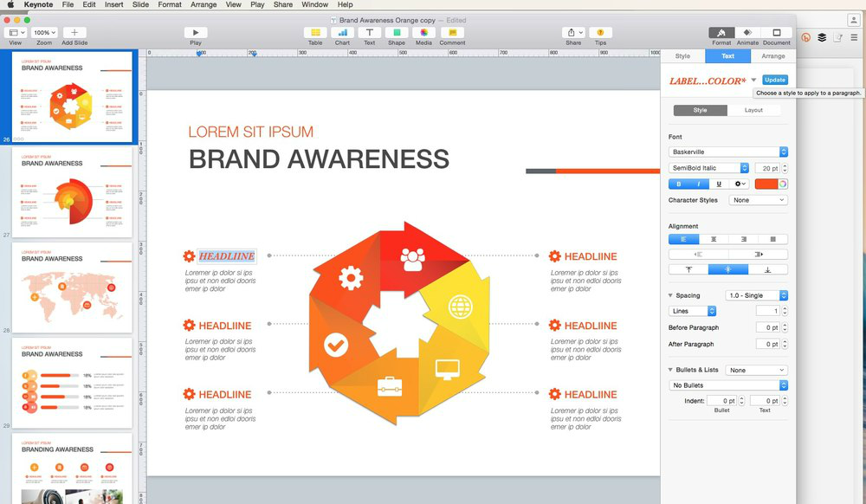This screenshot has height=504, width=866.
Task: Add a Shape using toolbar icon
Action: click(x=396, y=33)
